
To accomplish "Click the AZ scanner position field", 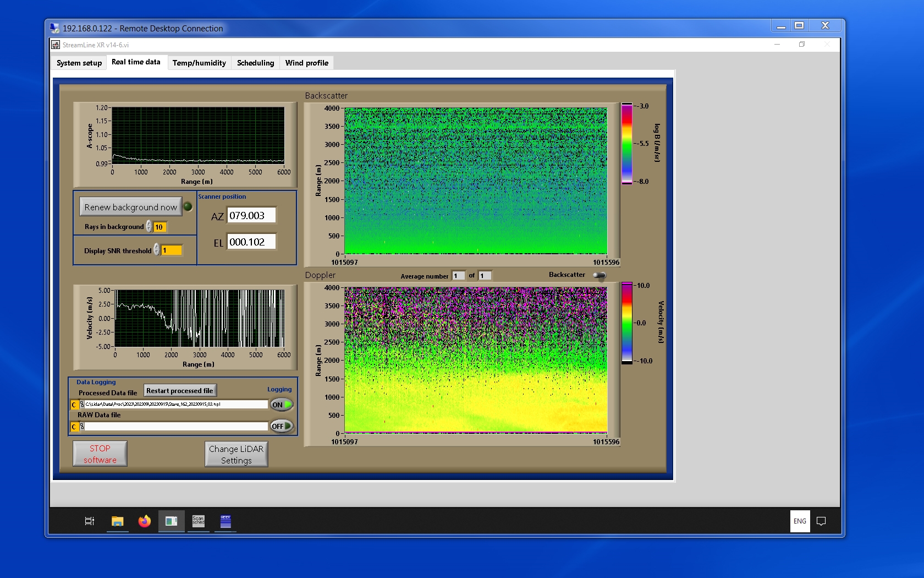I will [251, 216].
